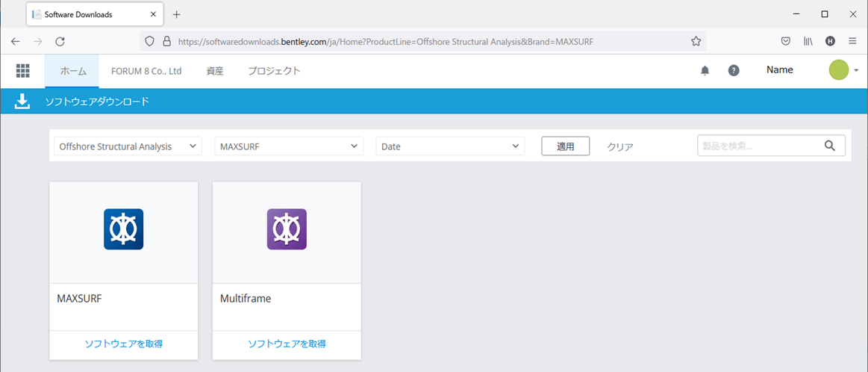Open the プロジェクト menu item
The image size is (868, 372).
[x=274, y=70]
